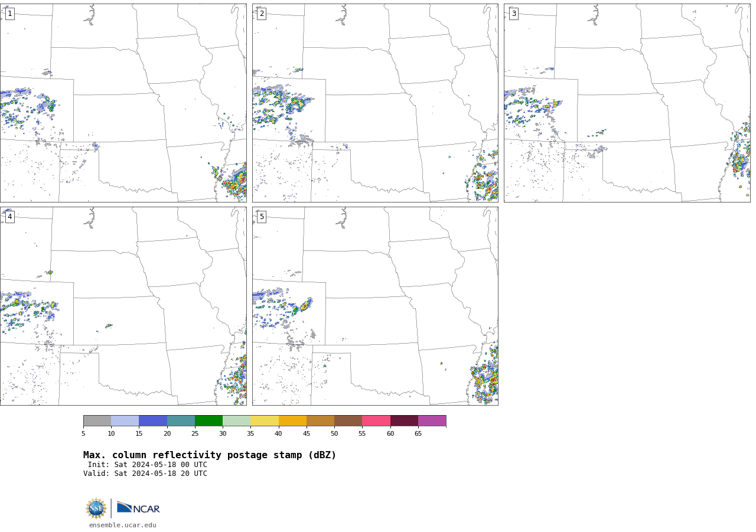Click the yellow 35-40 dBZ swatch
This screenshot has width=756, height=532.
tap(265, 420)
